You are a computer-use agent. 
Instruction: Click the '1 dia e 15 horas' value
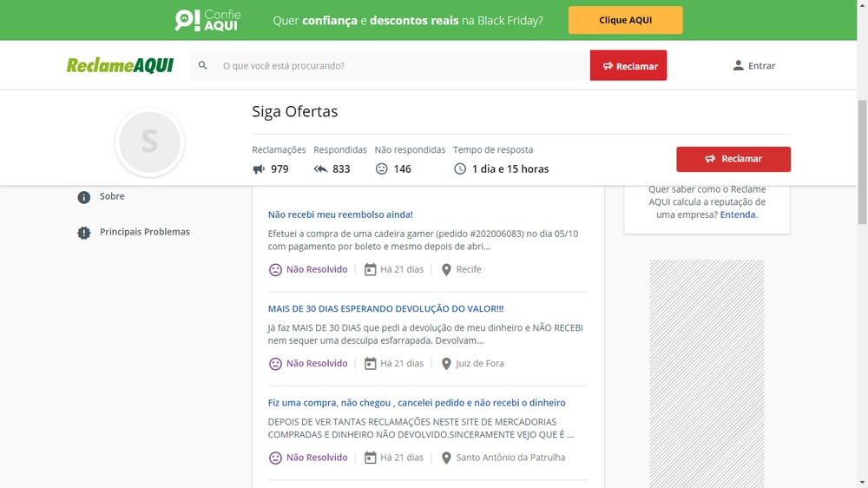coord(510,169)
